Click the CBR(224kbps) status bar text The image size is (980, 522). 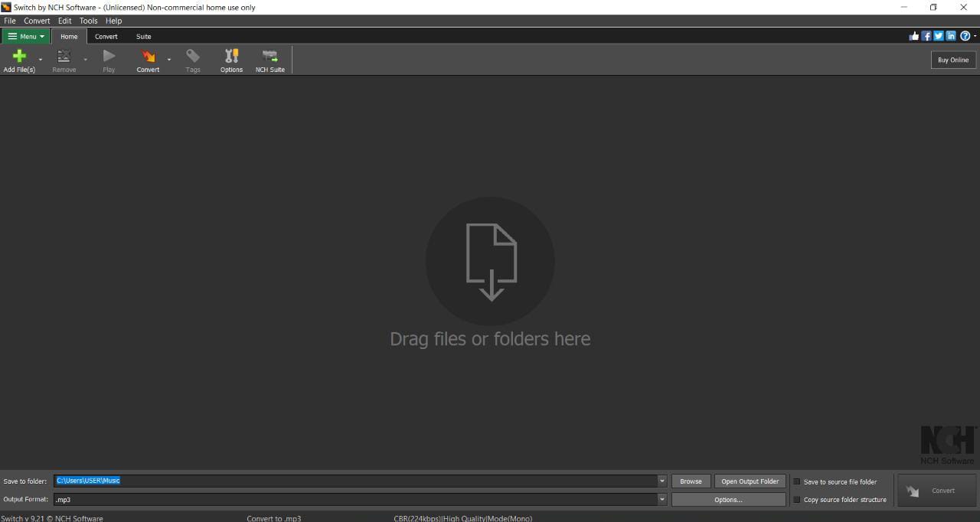[462, 518]
